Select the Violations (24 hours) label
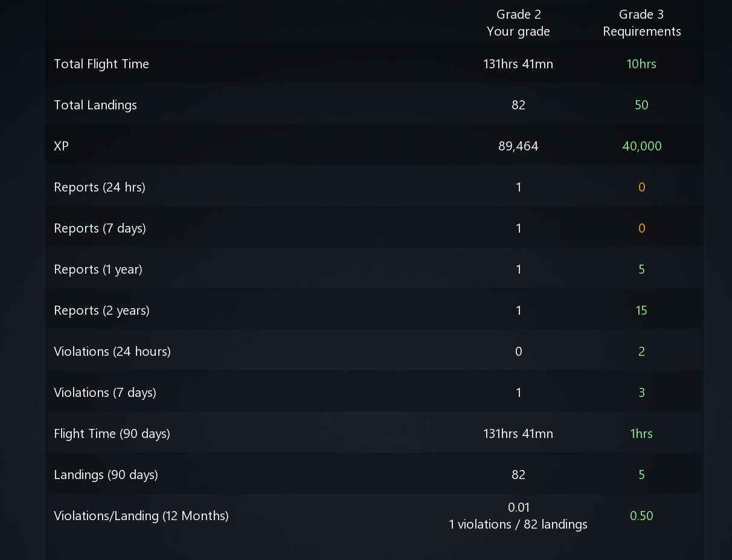 [x=112, y=352]
